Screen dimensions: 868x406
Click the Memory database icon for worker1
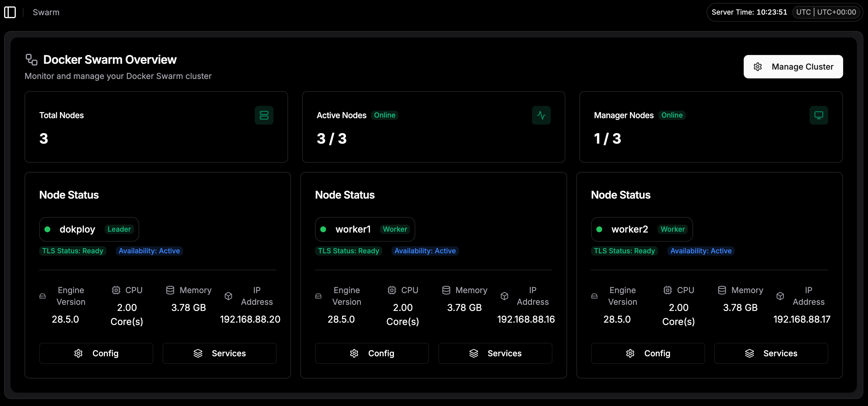click(446, 290)
